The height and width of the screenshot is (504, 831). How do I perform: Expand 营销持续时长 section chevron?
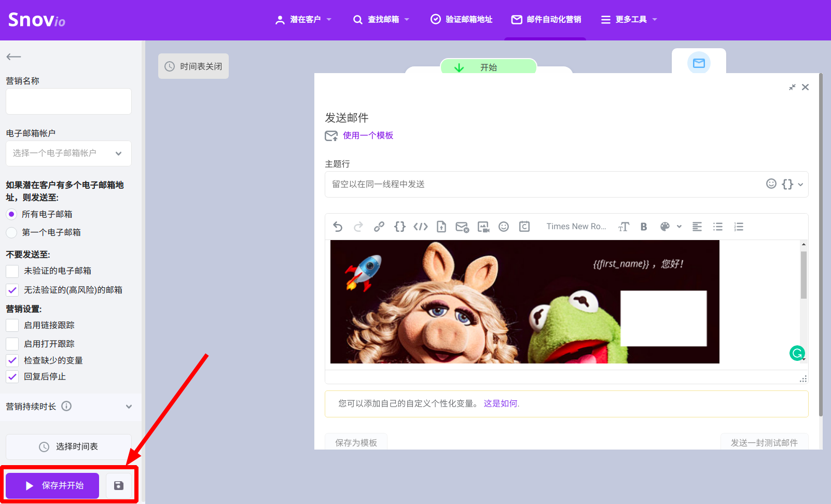129,407
